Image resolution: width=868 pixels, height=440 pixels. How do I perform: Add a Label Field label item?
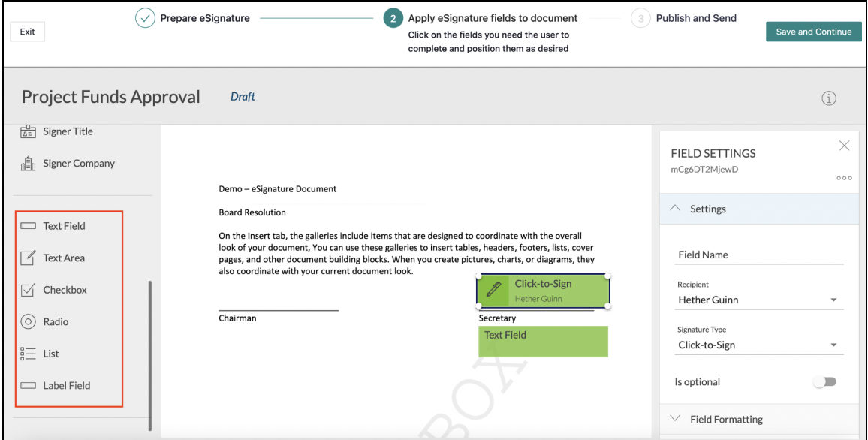point(66,386)
